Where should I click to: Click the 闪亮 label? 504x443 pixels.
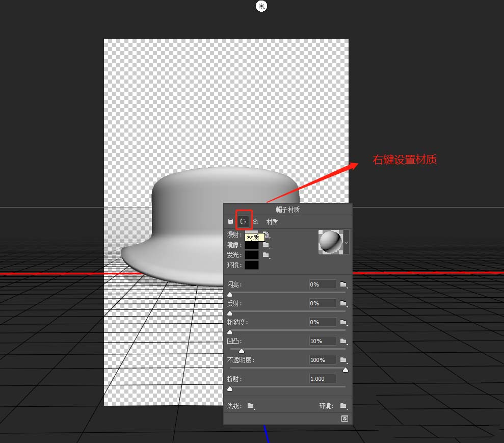[234, 284]
